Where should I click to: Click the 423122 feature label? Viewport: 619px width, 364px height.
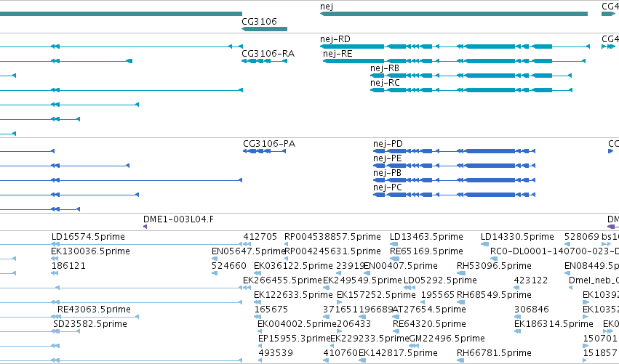[530, 280]
